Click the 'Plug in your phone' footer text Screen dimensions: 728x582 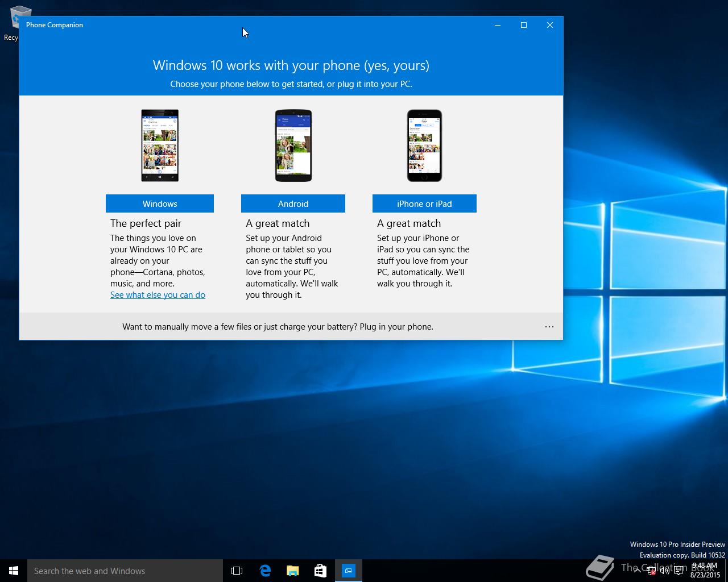(396, 327)
